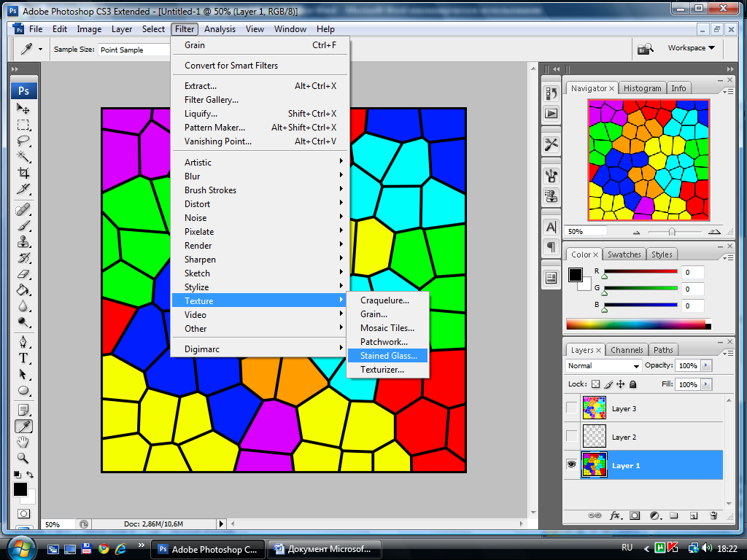Switch to Microsoft Word taskbar button
Image resolution: width=747 pixels, height=560 pixels.
coord(325,549)
